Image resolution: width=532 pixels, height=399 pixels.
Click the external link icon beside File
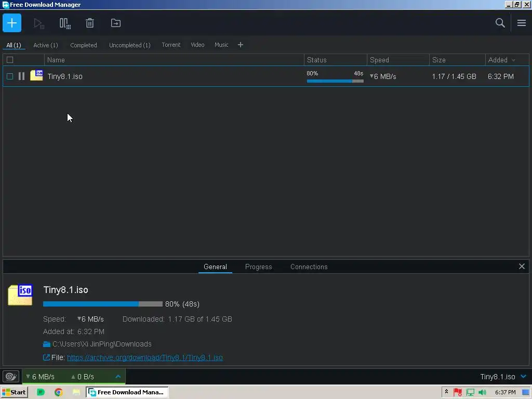[46, 357]
